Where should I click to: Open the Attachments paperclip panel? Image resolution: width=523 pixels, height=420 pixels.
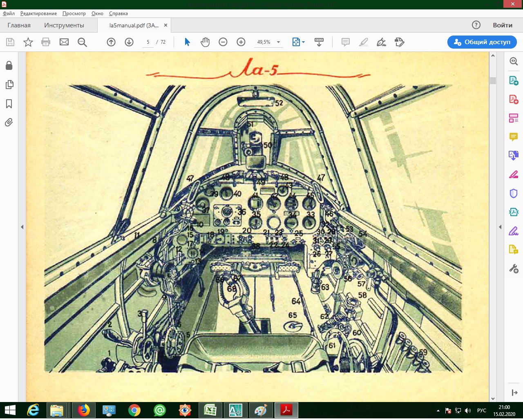click(x=9, y=123)
